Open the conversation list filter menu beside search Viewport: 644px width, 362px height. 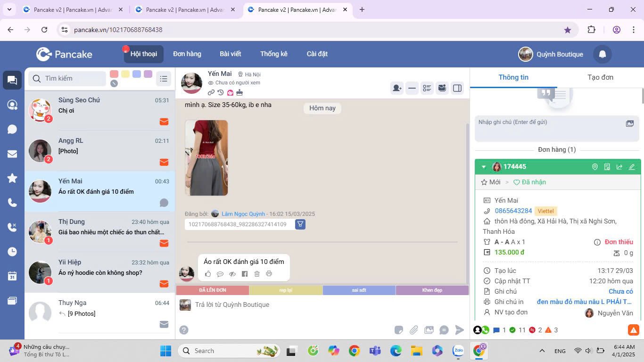pyautogui.click(x=164, y=79)
